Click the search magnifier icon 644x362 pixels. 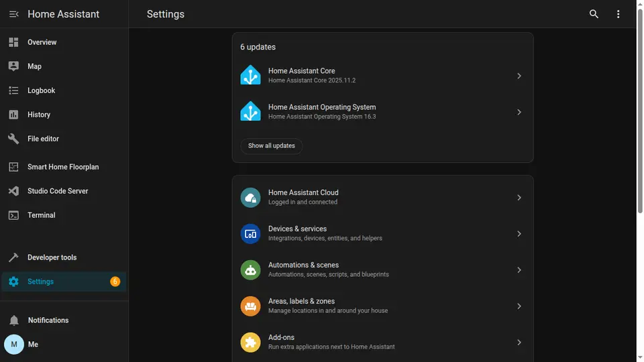[x=594, y=14]
